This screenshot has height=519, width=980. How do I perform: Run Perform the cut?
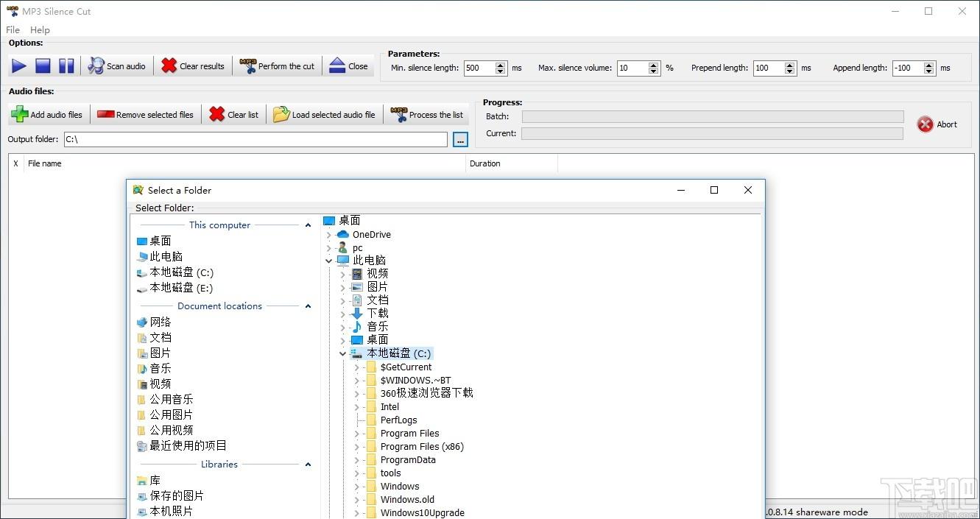click(278, 66)
